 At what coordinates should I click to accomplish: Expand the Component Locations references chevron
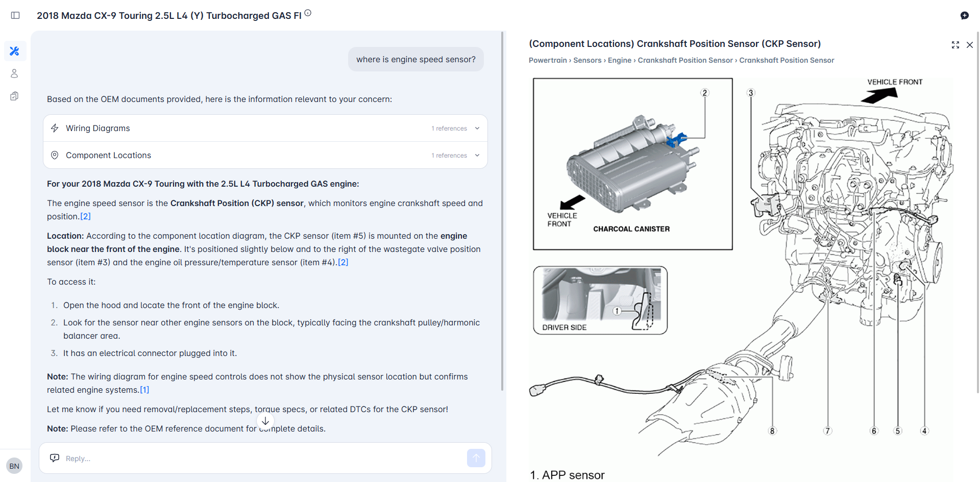(477, 156)
